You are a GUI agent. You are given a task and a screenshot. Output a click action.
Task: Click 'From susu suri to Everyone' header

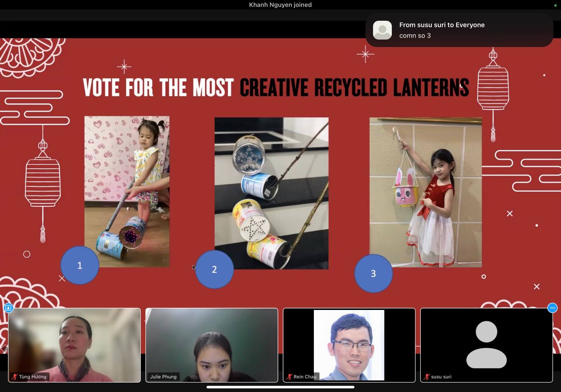tap(442, 25)
